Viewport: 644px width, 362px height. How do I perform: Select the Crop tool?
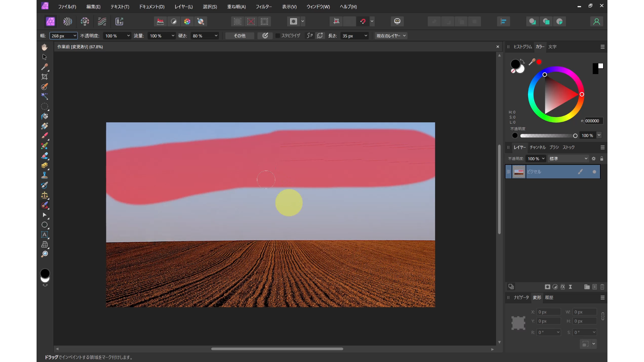click(x=44, y=77)
